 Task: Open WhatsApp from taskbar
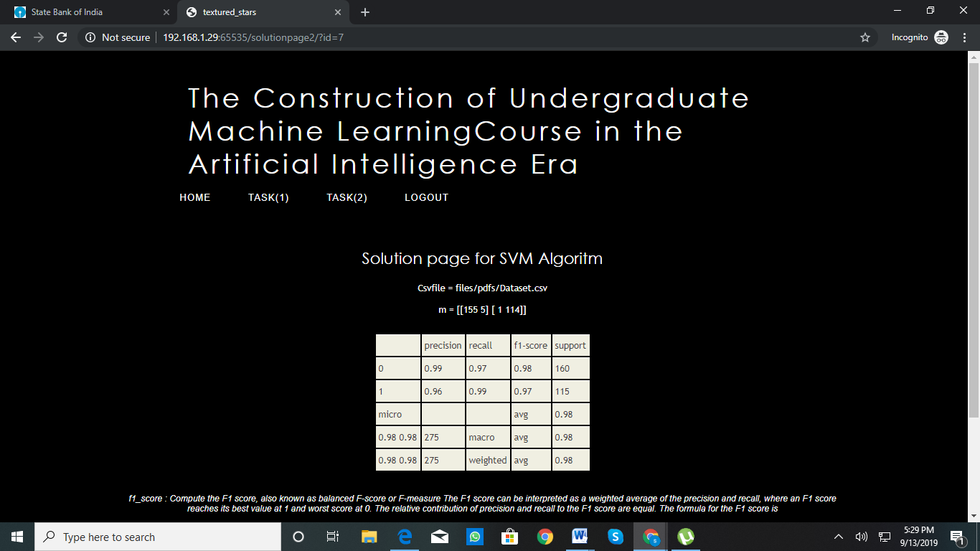(474, 537)
